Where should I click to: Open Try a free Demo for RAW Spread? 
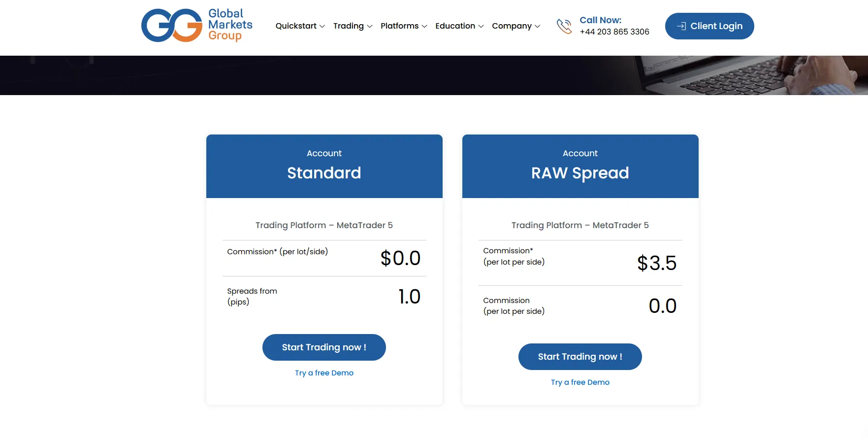click(x=580, y=382)
